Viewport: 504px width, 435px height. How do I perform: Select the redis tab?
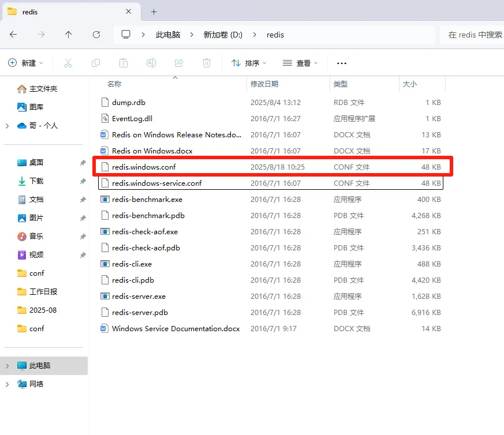pyautogui.click(x=72, y=12)
